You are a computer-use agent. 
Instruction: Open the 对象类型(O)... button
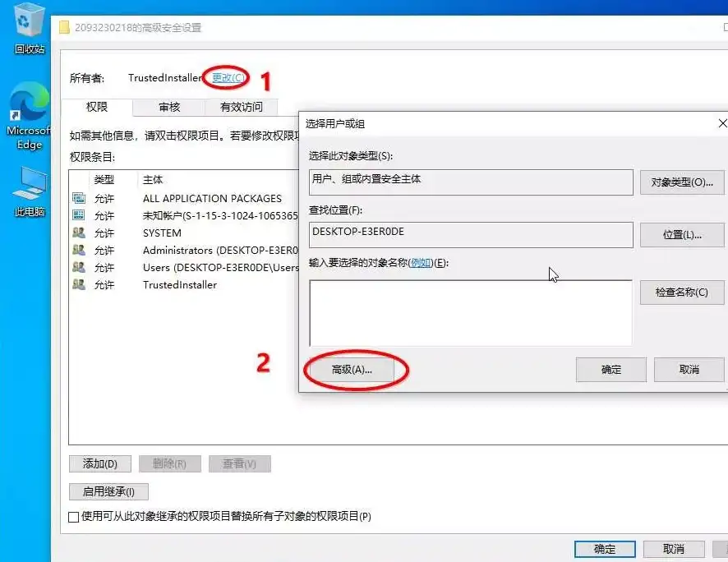pos(682,182)
